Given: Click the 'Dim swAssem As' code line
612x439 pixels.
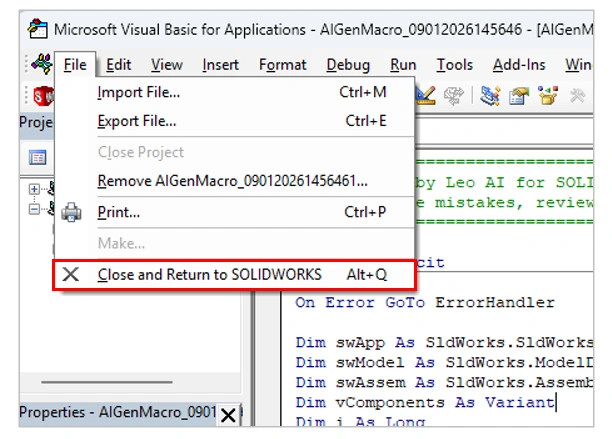Looking at the screenshot, I should [x=444, y=382].
